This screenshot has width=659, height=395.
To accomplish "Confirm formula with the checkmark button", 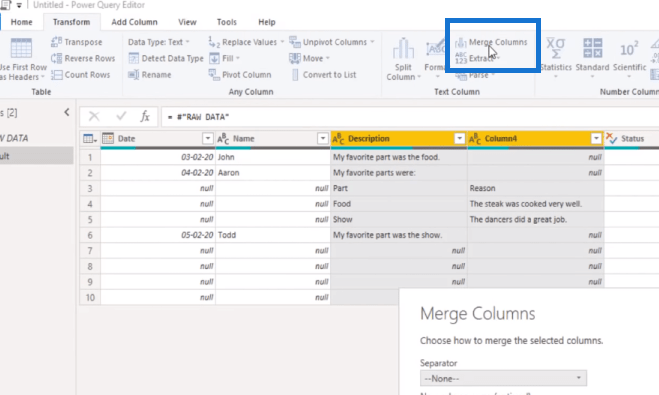I will pyautogui.click(x=121, y=116).
